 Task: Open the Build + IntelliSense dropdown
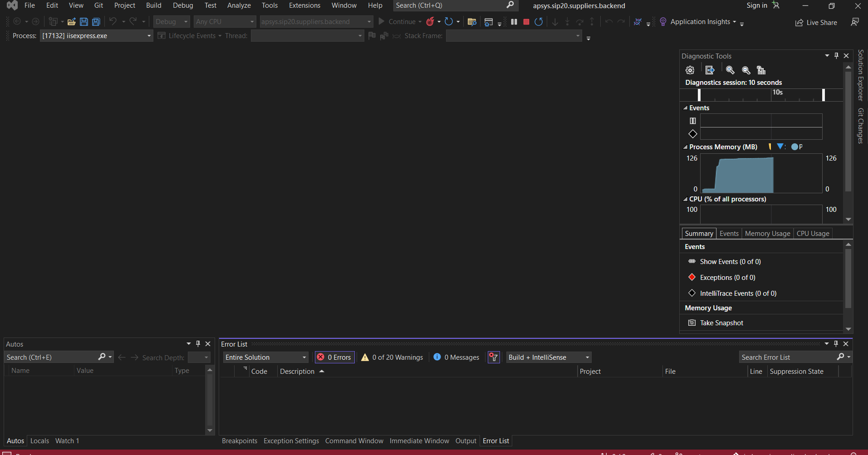[x=549, y=357]
